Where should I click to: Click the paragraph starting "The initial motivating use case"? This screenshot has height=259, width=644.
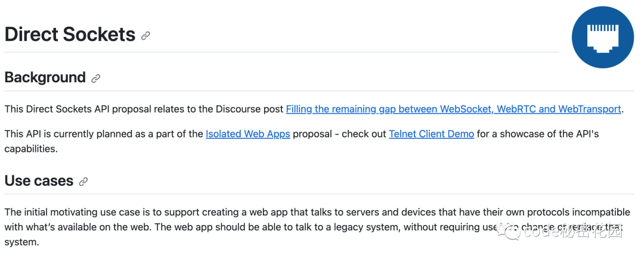[239, 213]
